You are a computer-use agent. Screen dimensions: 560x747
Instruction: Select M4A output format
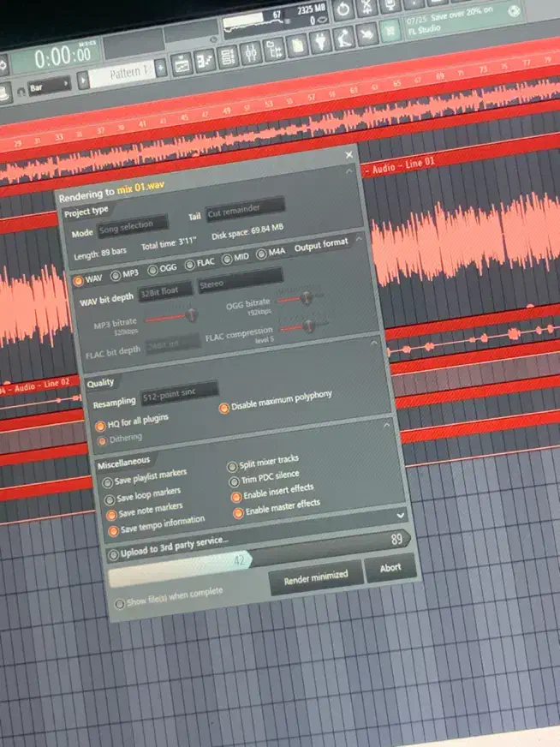click(261, 254)
